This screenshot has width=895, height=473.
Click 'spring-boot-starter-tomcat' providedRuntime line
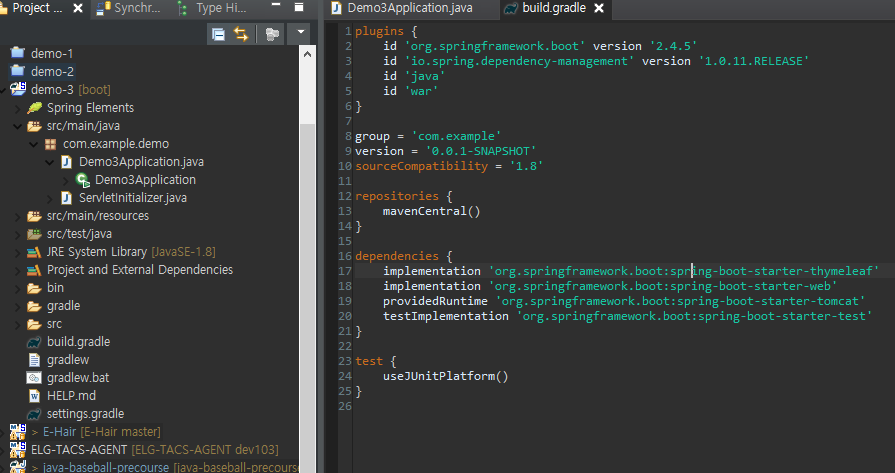(x=623, y=301)
